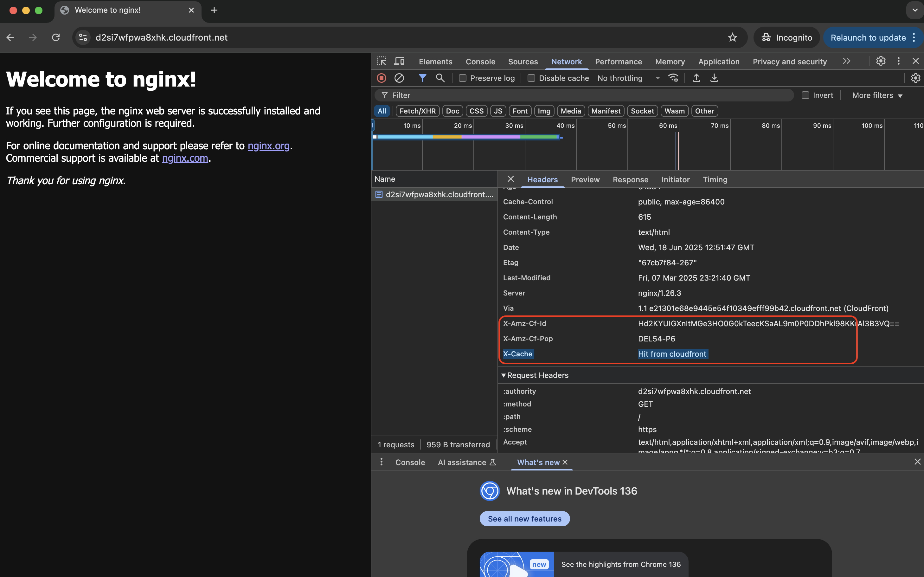Open the Timing tab of the request
This screenshot has height=577, width=924.
tap(715, 179)
